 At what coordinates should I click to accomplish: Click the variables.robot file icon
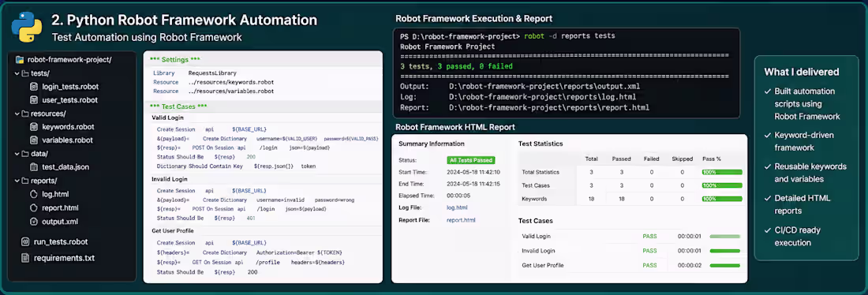(x=34, y=140)
